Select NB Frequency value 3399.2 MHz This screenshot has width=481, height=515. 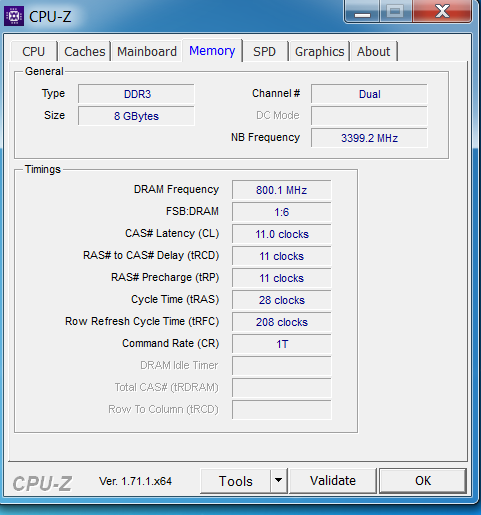point(369,138)
